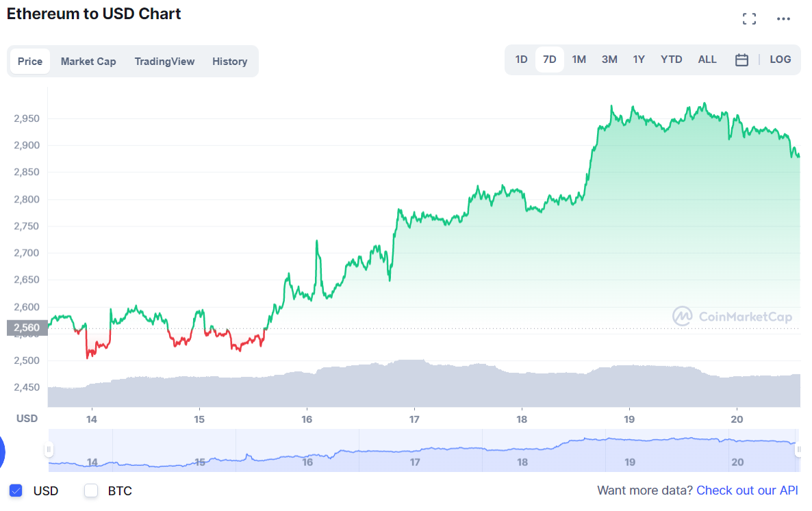This screenshot has height=511, width=812.
Task: Toggle the LOG scale option
Action: pos(780,60)
